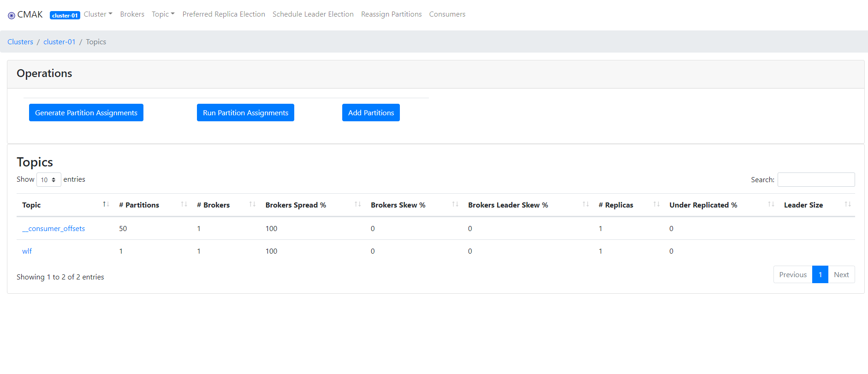This screenshot has width=868, height=374.
Task: Sort by # Brokers column arrows
Action: (x=252, y=204)
